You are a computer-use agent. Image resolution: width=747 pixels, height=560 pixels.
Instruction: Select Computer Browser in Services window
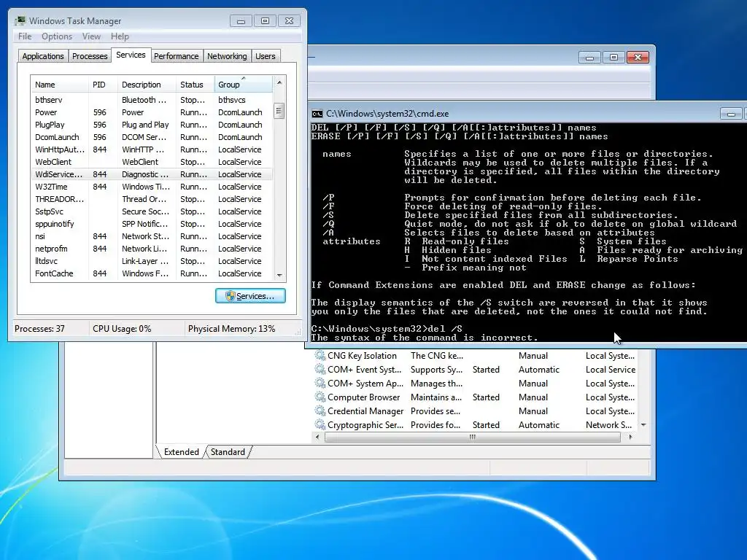coord(475,397)
